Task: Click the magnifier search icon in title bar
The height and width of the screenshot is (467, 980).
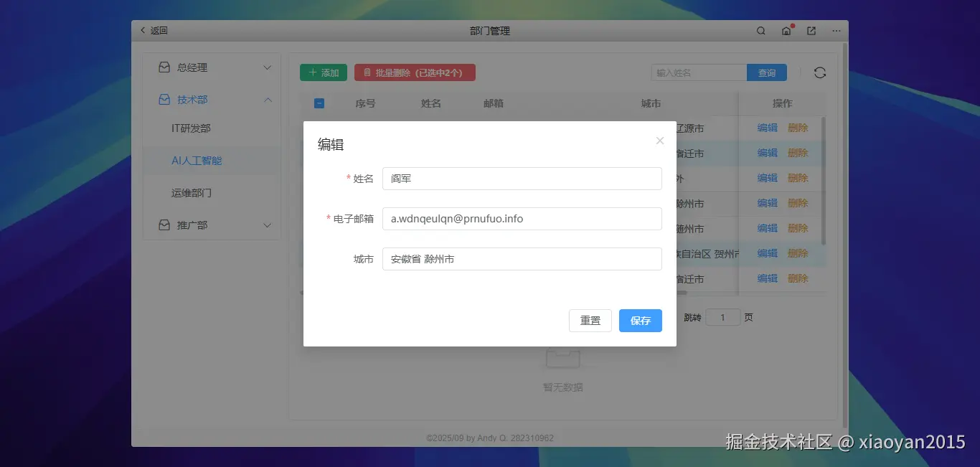Action: click(761, 30)
